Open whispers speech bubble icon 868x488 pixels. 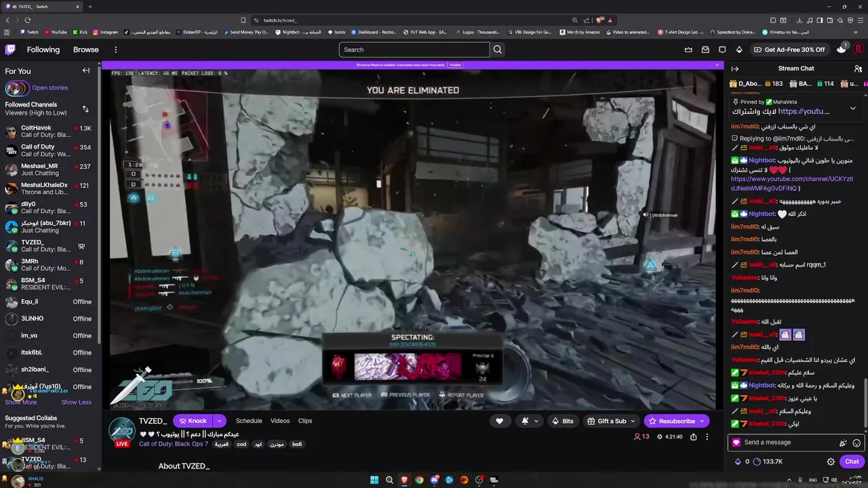[722, 49]
